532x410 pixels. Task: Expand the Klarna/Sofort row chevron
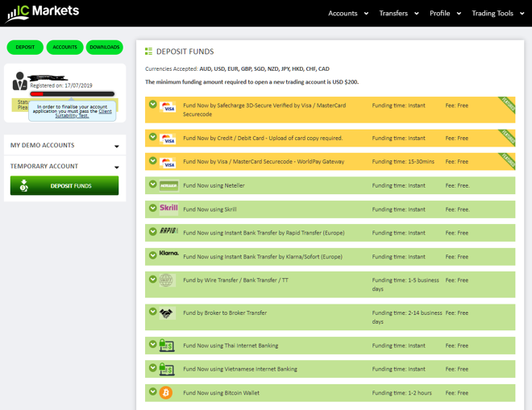(x=152, y=255)
